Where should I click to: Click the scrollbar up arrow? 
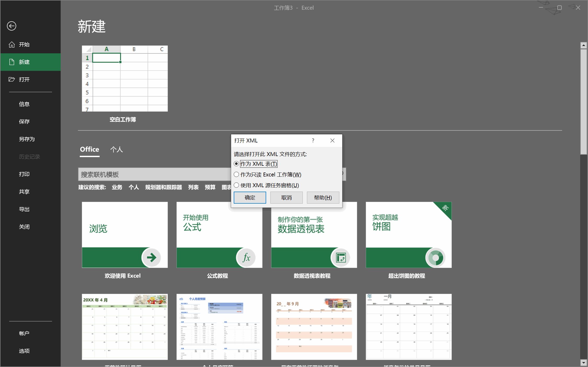pyautogui.click(x=584, y=45)
